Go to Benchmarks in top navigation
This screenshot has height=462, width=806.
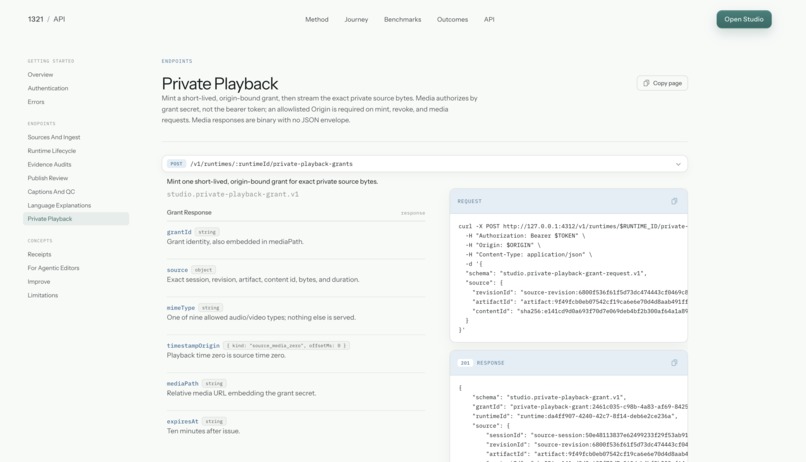pyautogui.click(x=402, y=20)
